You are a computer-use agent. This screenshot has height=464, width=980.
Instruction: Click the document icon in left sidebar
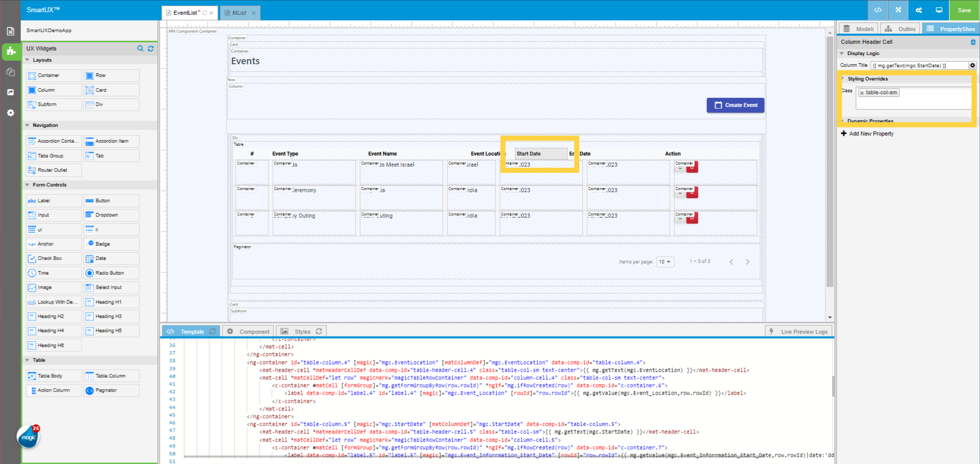pos(11,31)
